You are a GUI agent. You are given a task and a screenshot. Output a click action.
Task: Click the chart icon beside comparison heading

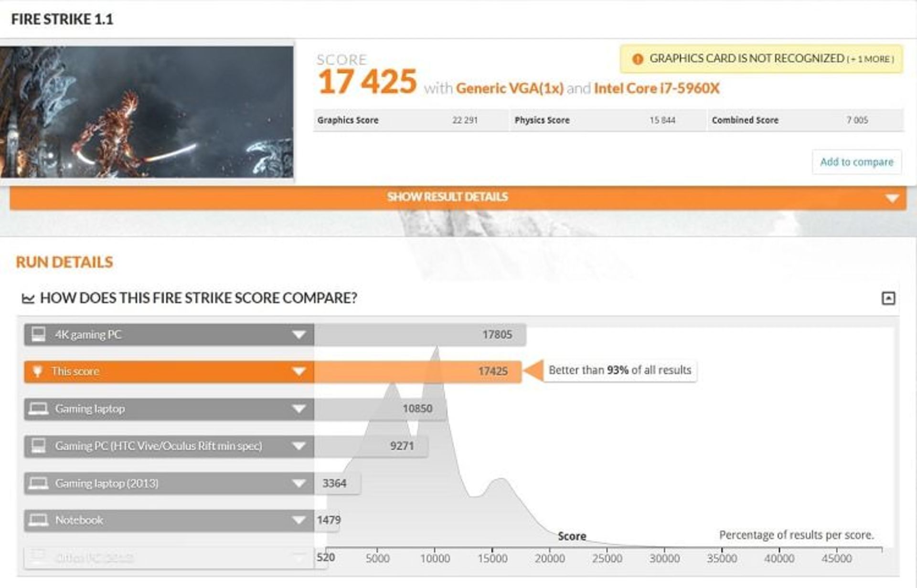[28, 299]
